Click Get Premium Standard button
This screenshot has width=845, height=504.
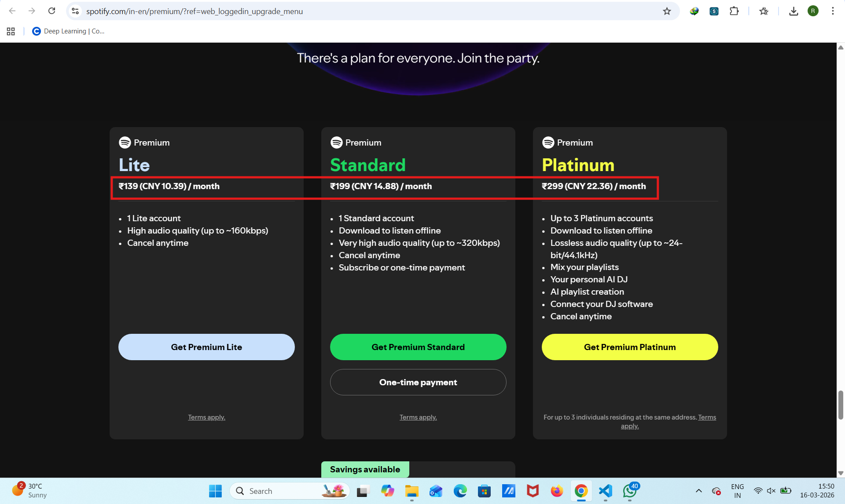pos(418,347)
